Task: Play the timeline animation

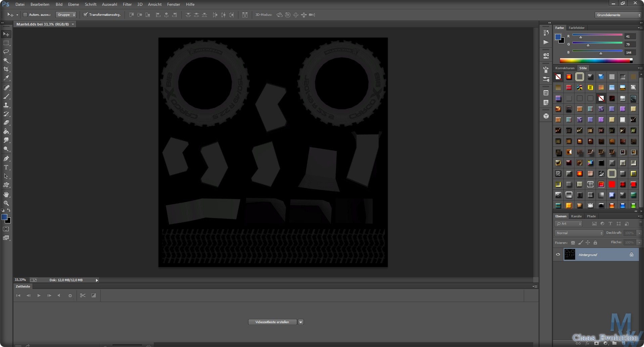Action: 39,296
